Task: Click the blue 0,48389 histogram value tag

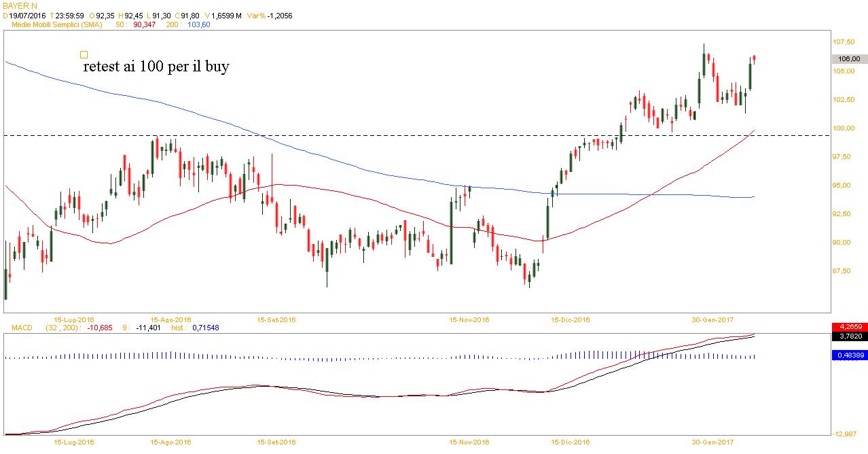Action: click(849, 355)
